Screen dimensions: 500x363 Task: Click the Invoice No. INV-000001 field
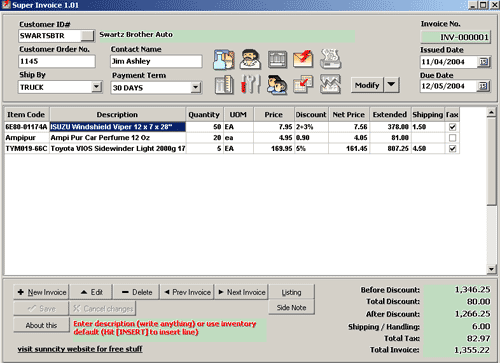coord(456,37)
